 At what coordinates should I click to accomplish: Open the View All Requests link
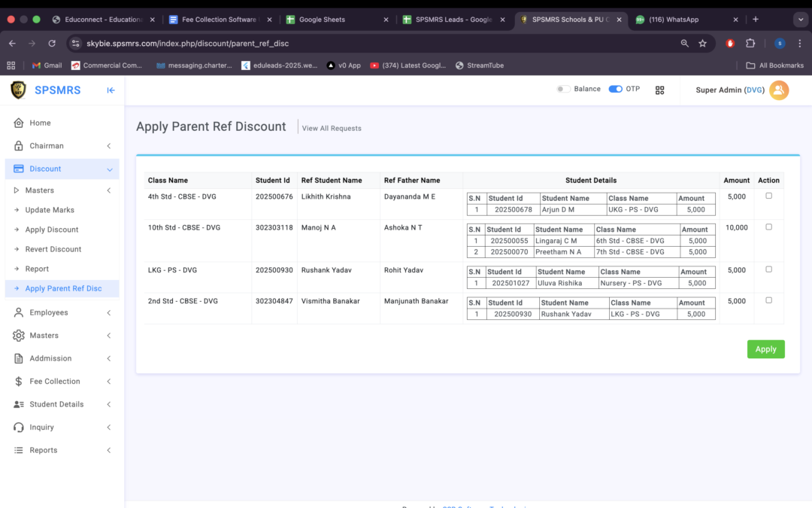pos(332,129)
